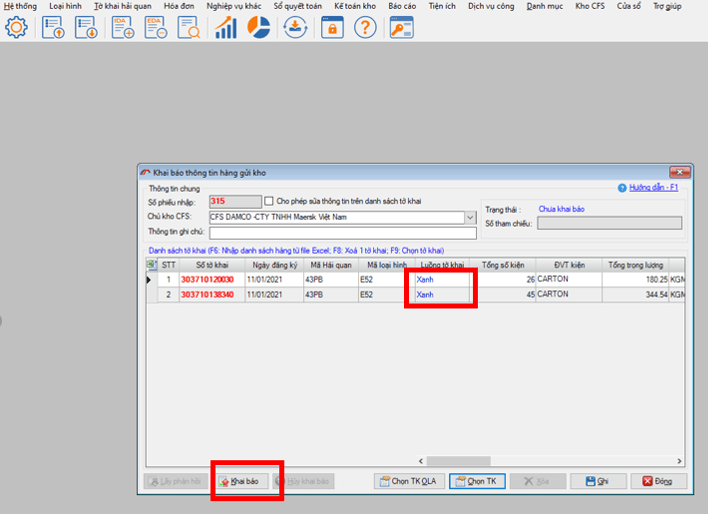Open the bar chart statistics icon
This screenshot has height=514, width=708.
coord(226,28)
